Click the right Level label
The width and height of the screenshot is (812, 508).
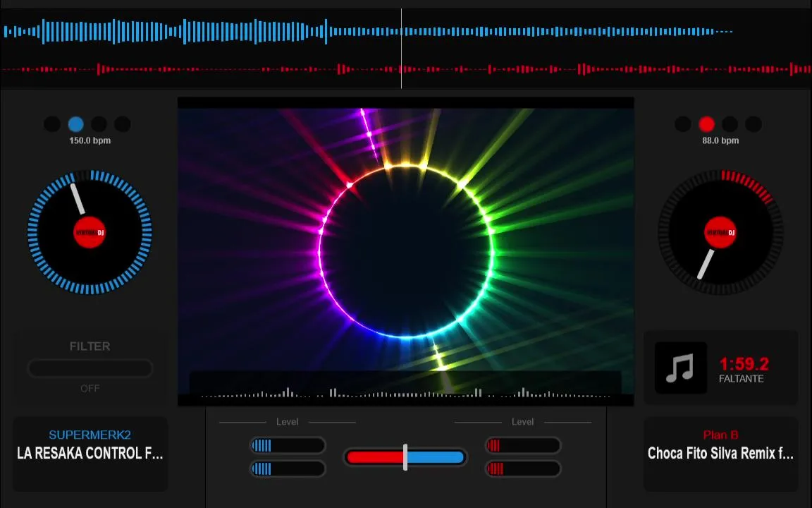click(x=522, y=422)
